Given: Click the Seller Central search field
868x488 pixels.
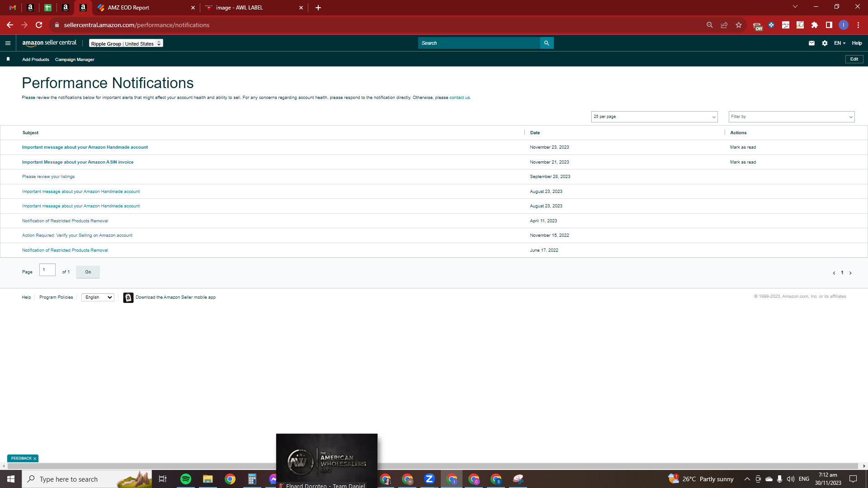Looking at the screenshot, I should tap(479, 43).
